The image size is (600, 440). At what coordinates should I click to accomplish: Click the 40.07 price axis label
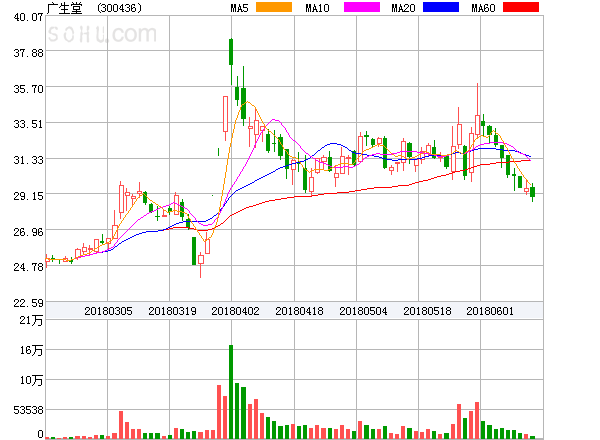[28, 17]
